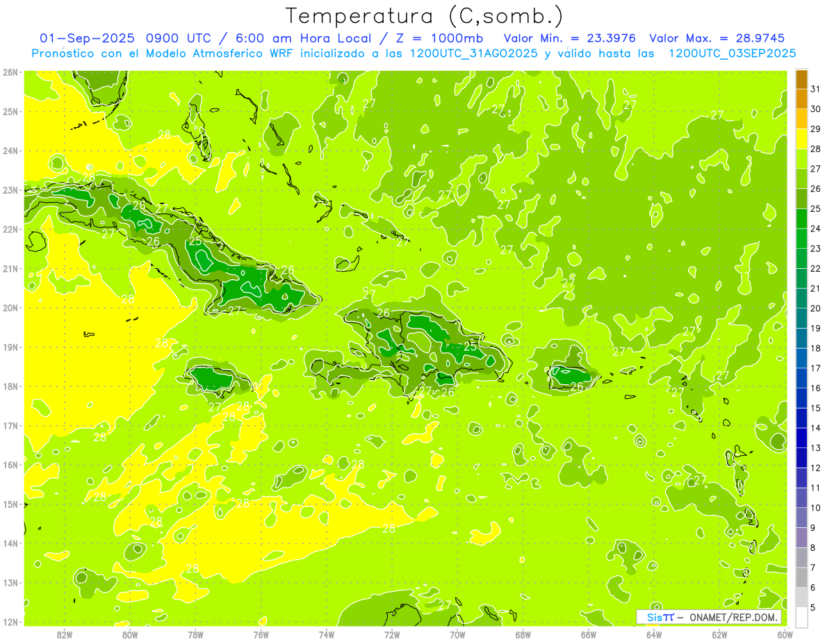Click the colorbar label "5"
The height and width of the screenshot is (644, 834).
[814, 607]
